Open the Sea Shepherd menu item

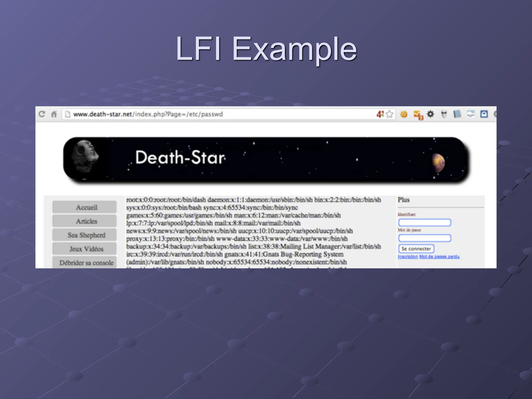click(84, 235)
